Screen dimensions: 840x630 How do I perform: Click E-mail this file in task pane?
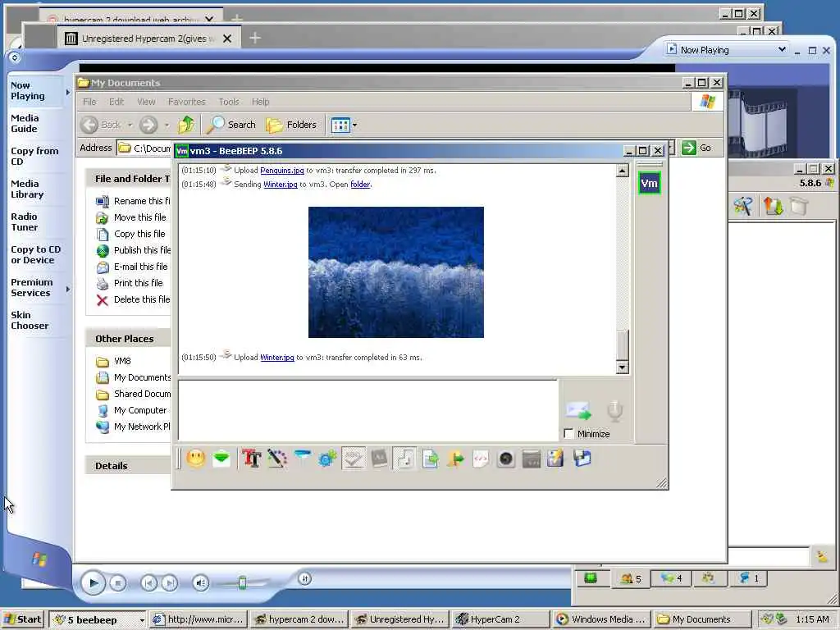[x=132, y=267]
